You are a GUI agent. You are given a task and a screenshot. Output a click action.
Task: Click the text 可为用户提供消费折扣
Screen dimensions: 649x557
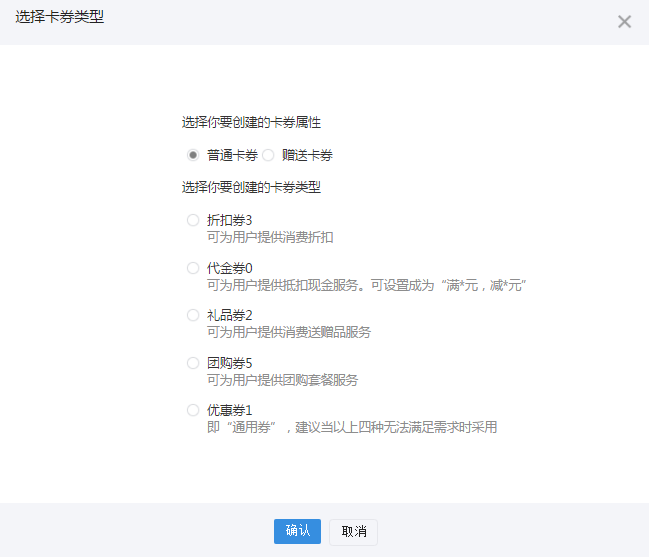270,238
